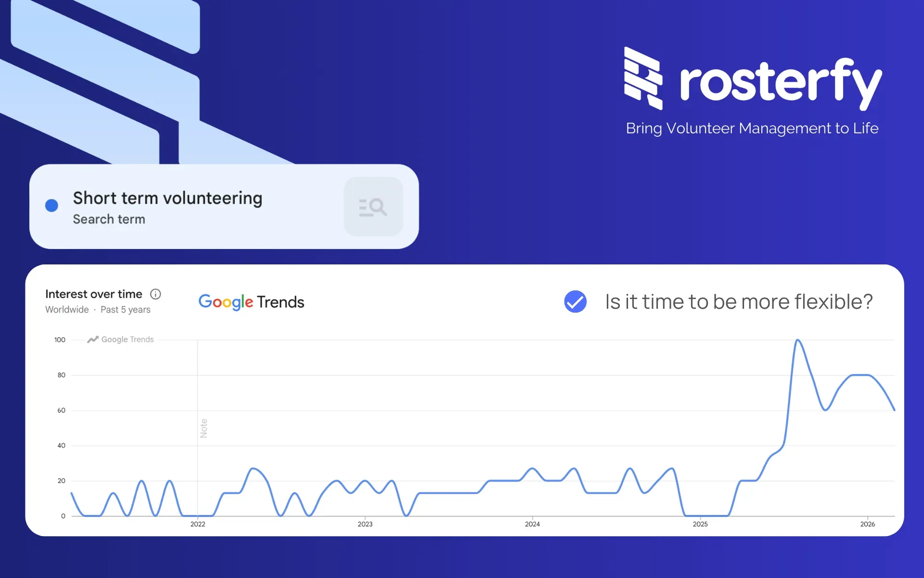Click the Rosterfy logo icon
Image resolution: width=924 pixels, height=578 pixels.
[643, 79]
